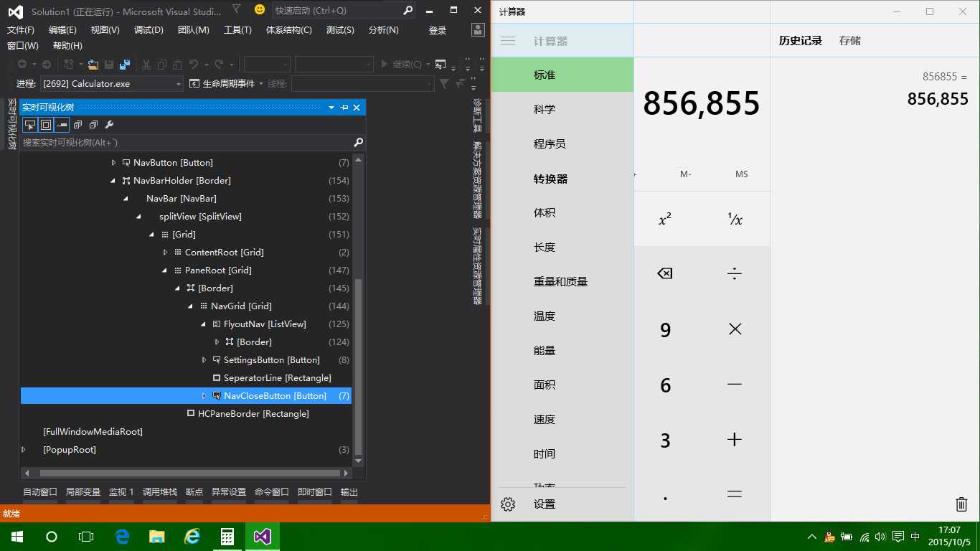Collapse the NavBarHolder [Border] tree node
Viewport: 980px width, 551px height.
[x=113, y=181]
